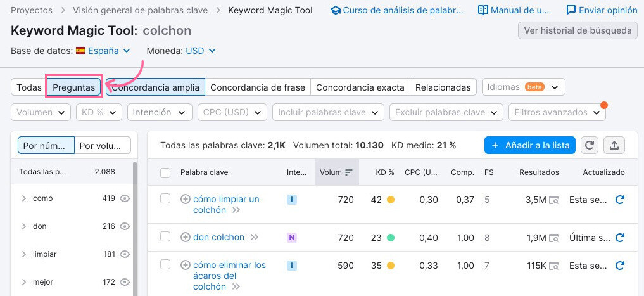Change database country España selector
The image size is (644, 296).
coord(110,51)
